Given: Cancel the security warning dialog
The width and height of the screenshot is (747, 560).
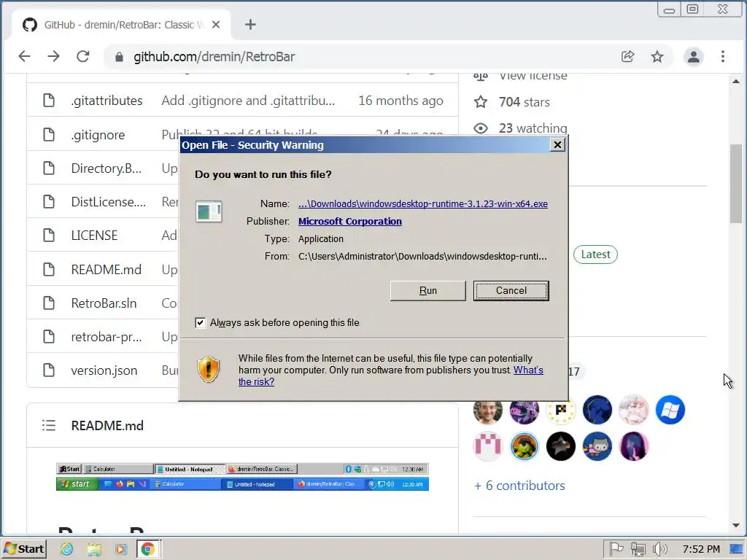Looking at the screenshot, I should tap(511, 290).
